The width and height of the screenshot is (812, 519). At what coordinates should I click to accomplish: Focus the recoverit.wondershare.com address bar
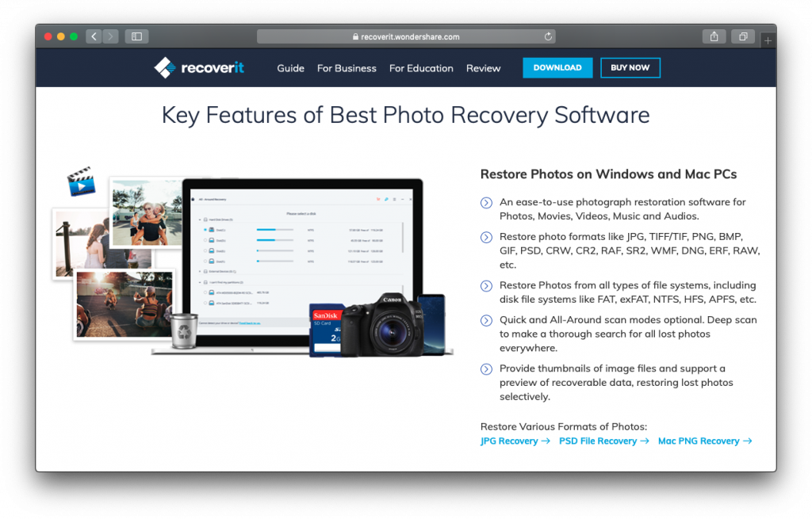pyautogui.click(x=406, y=36)
